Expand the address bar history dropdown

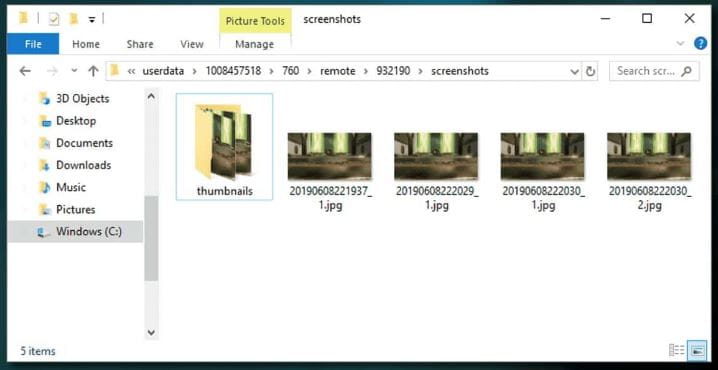(574, 71)
